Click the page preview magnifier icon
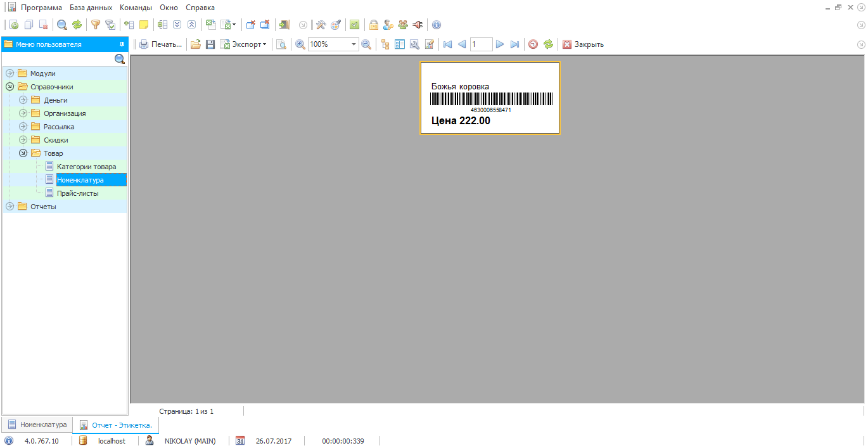The image size is (868, 448). coord(281,44)
